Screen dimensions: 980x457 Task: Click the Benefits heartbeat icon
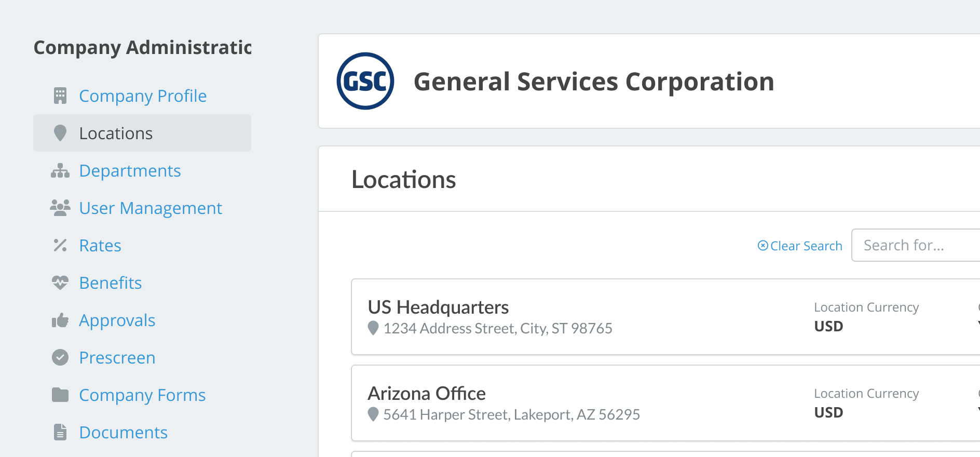tap(60, 283)
